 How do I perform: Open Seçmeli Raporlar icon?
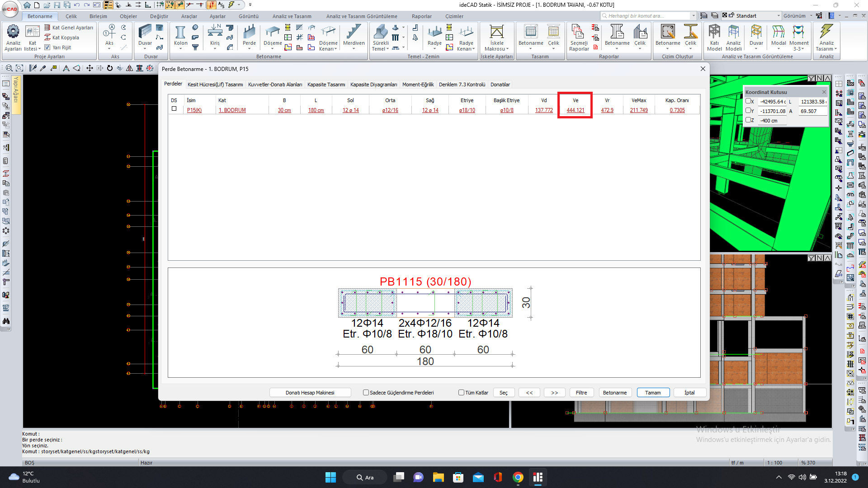tap(579, 38)
